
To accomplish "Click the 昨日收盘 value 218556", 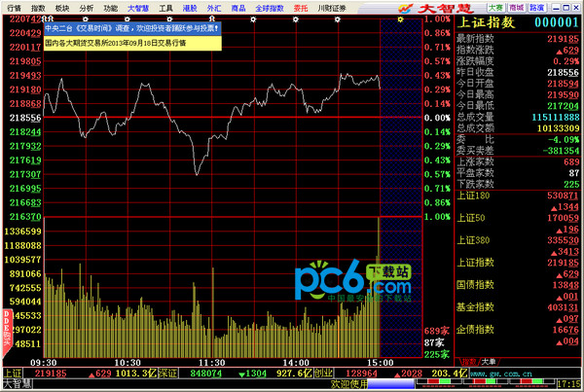I will pyautogui.click(x=564, y=72).
